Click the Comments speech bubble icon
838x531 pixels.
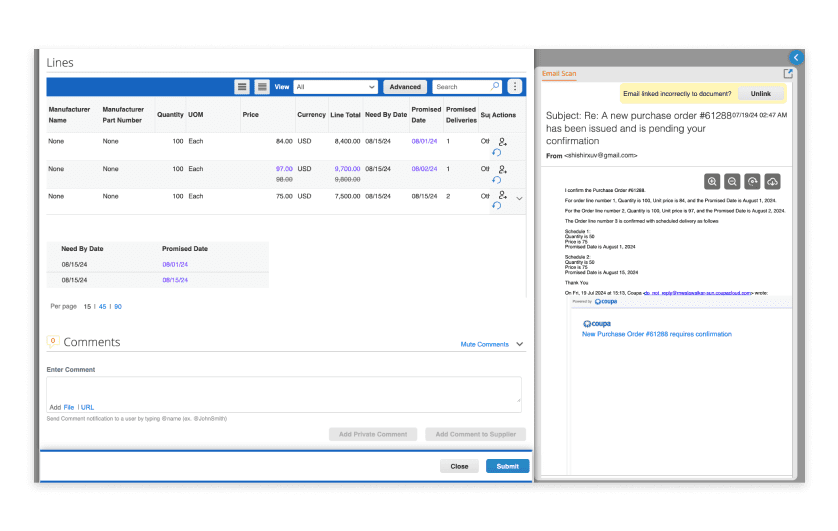(x=53, y=341)
